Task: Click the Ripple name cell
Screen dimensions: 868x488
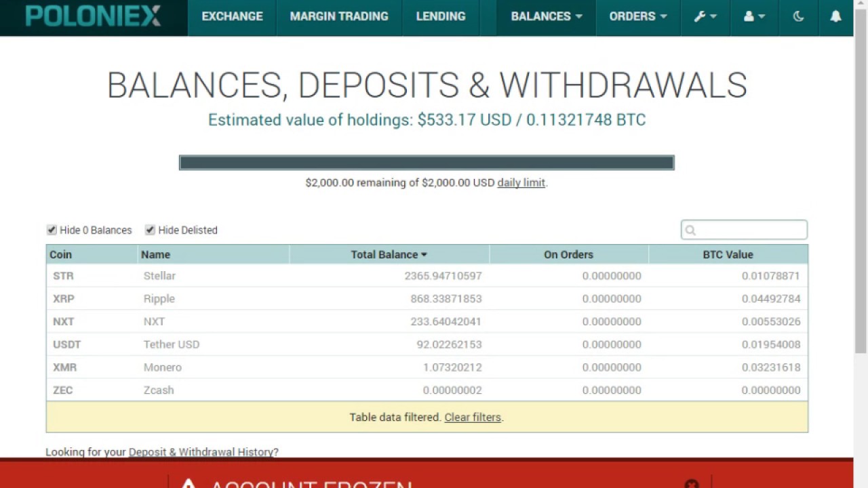Action: [159, 298]
